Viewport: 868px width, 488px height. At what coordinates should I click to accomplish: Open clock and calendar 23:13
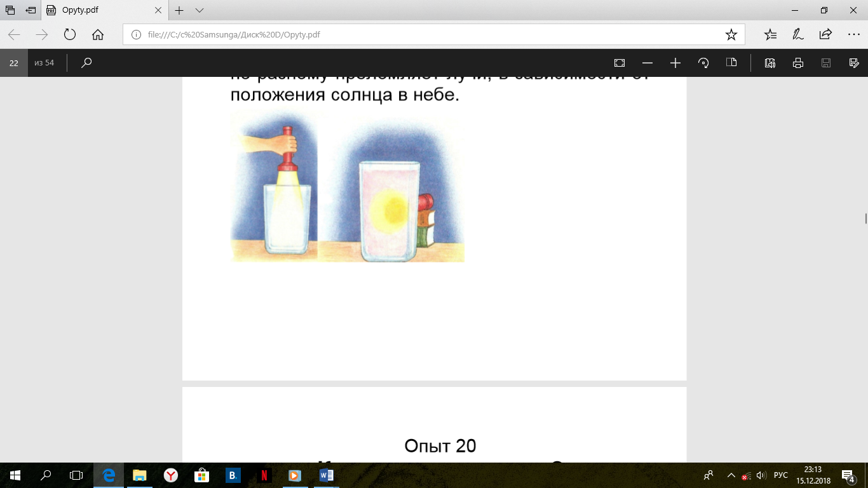click(x=813, y=475)
